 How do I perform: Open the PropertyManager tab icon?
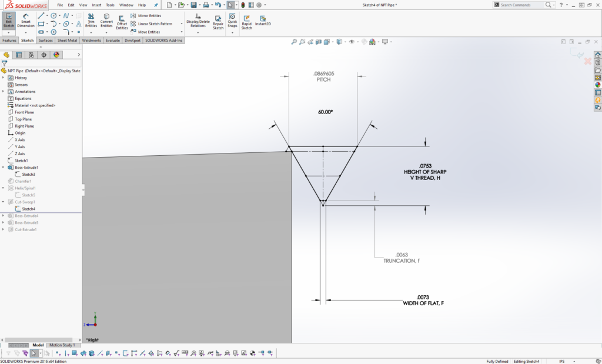tap(18, 55)
